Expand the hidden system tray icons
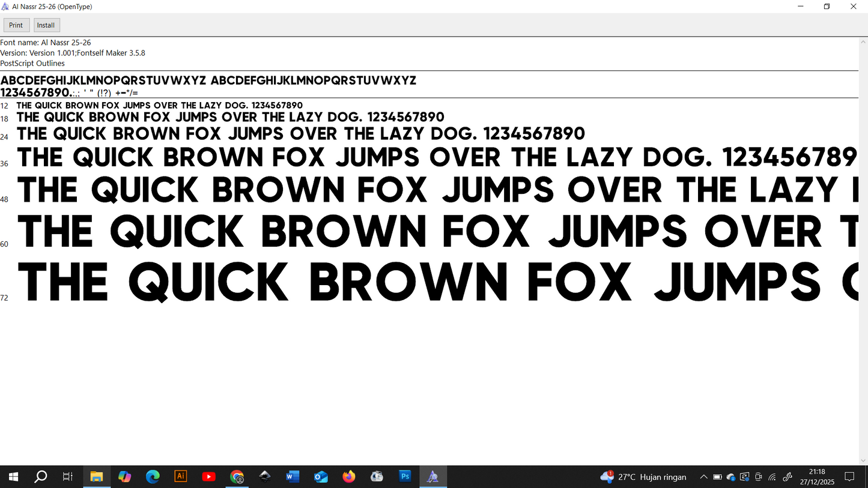Image resolution: width=868 pixels, height=488 pixels. coord(703,477)
